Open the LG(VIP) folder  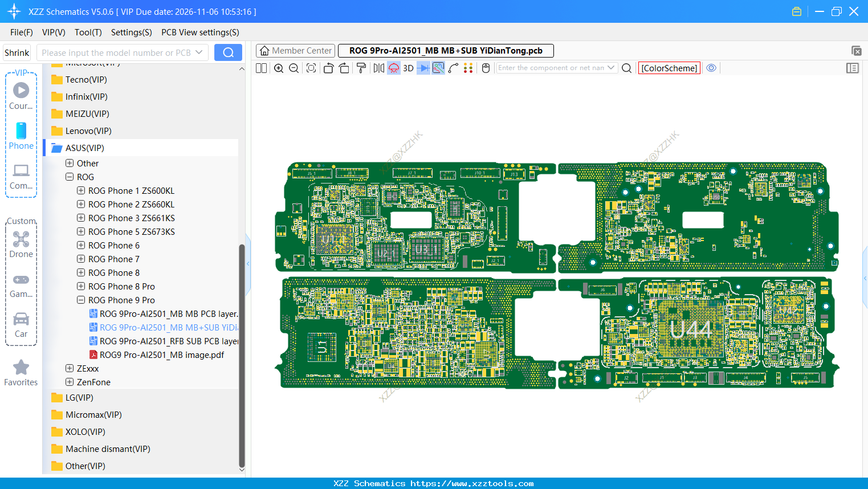[79, 397]
